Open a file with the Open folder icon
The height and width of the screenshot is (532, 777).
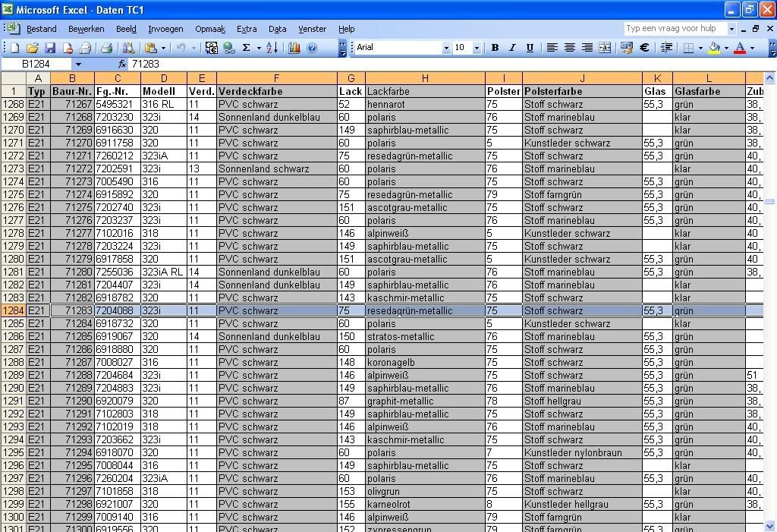pos(33,48)
